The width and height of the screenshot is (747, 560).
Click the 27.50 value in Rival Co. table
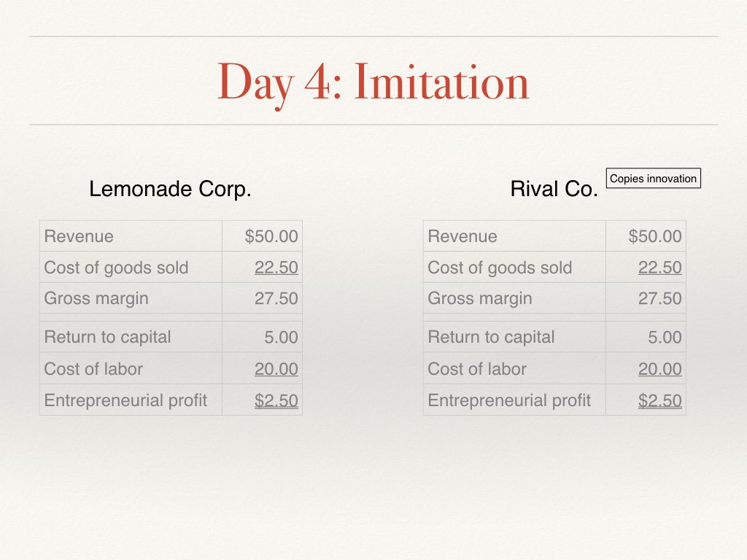pos(660,298)
